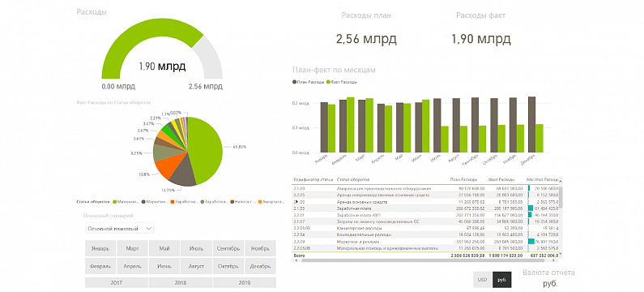Open the Плановый сценарий dropdown

pos(120,228)
